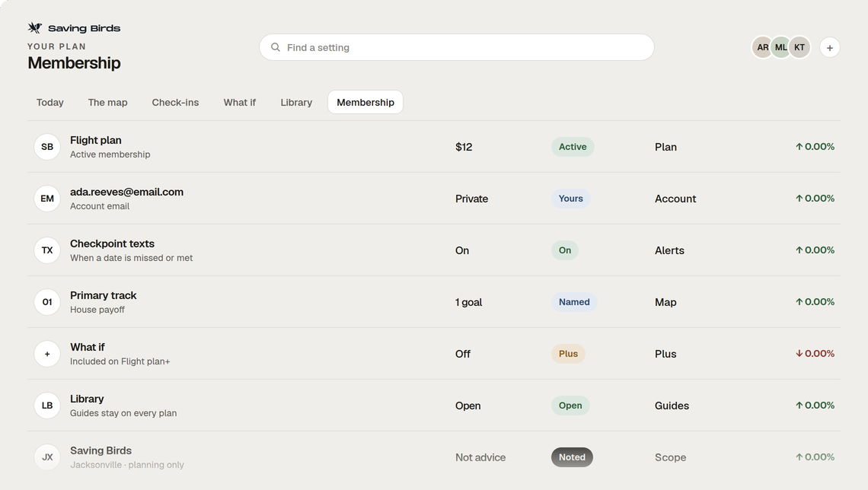Click the plus button to add member

829,48
